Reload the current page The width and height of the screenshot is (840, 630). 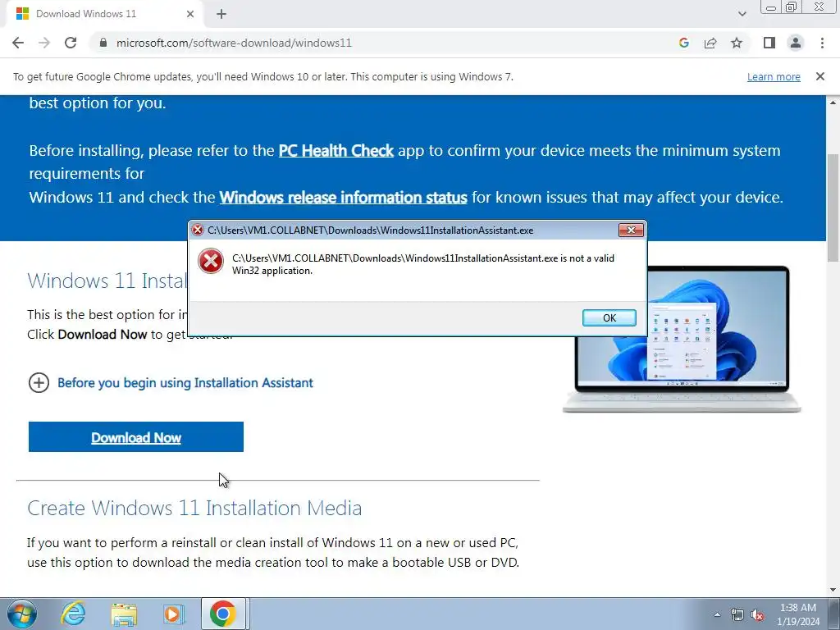coord(71,43)
